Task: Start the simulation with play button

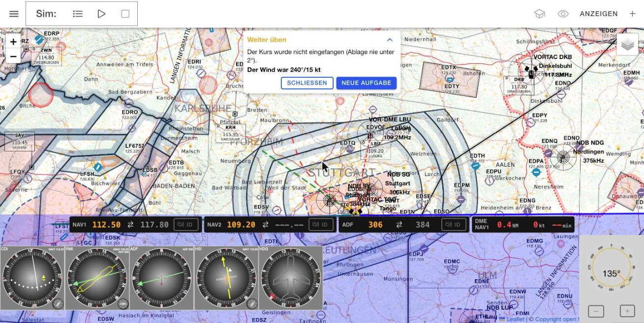Action: [x=101, y=14]
